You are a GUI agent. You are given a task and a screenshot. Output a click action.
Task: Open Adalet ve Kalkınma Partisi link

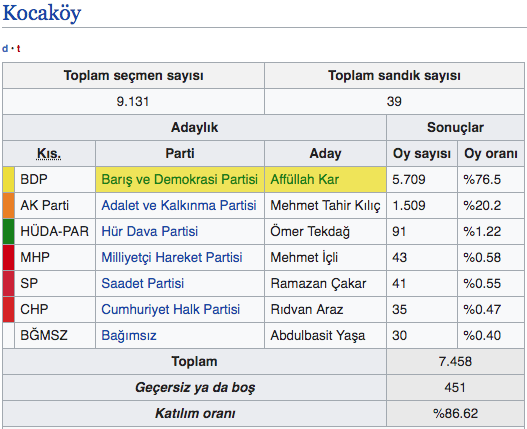[179, 205]
